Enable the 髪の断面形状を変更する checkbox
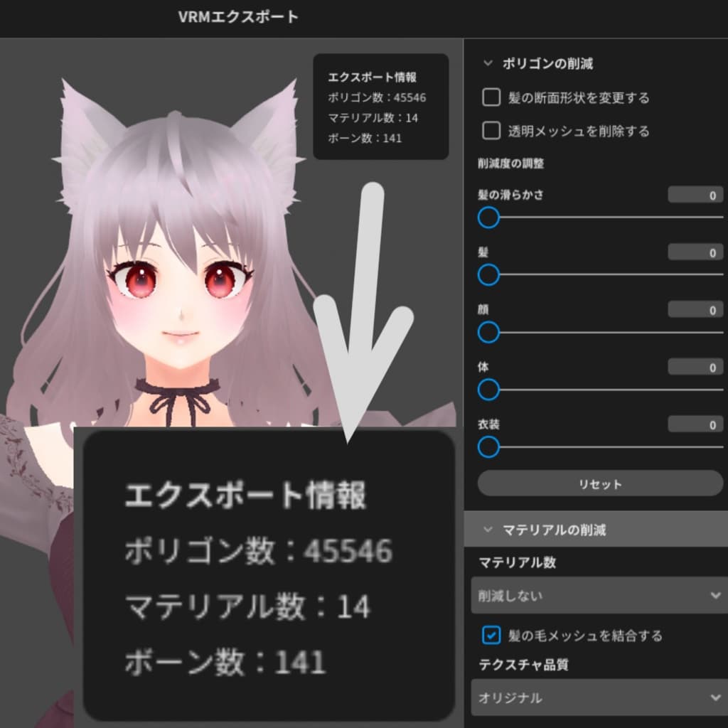Viewport: 728px width, 728px height. [x=491, y=98]
